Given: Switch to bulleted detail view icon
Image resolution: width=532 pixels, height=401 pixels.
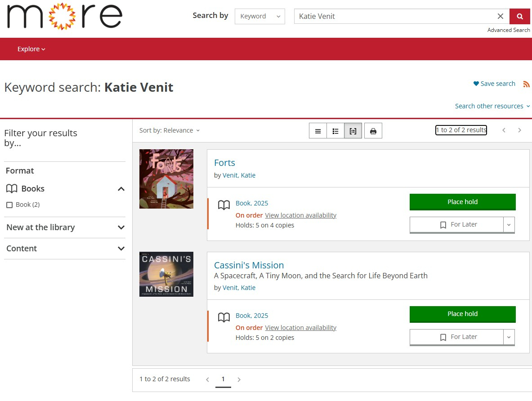Looking at the screenshot, I should point(335,131).
